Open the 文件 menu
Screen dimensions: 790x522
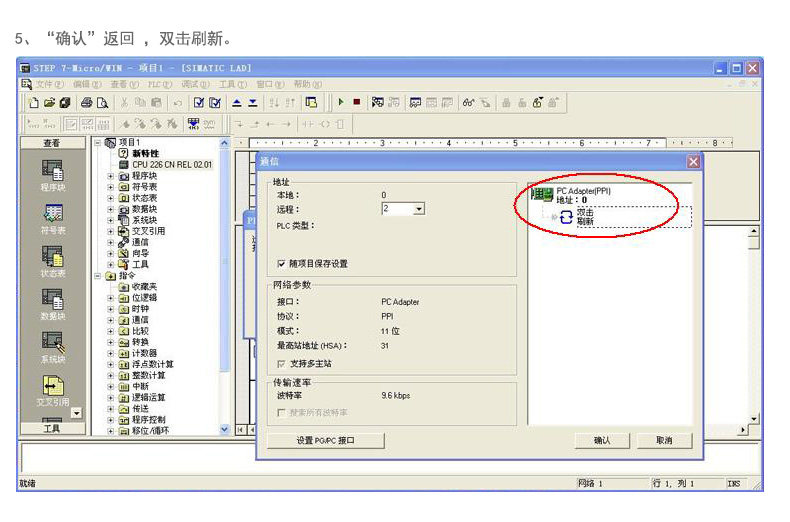[x=49, y=84]
